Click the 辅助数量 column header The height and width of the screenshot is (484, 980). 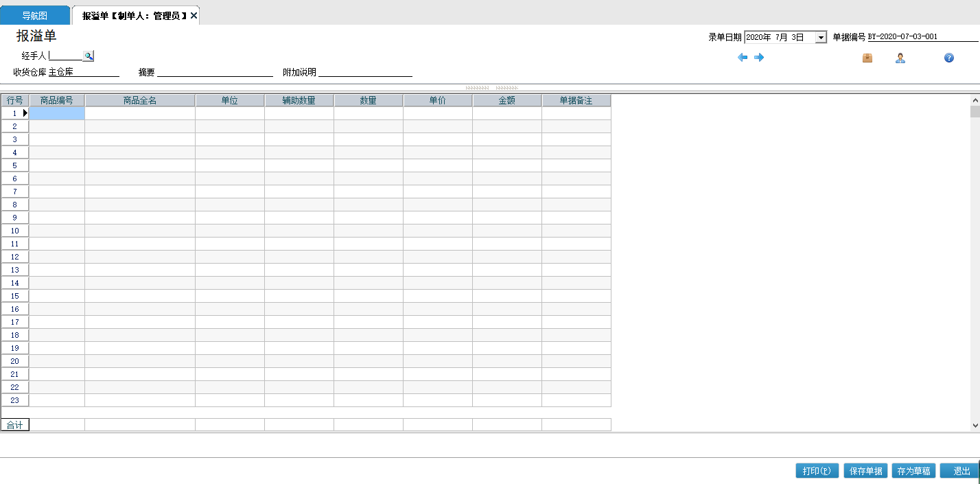pos(299,100)
